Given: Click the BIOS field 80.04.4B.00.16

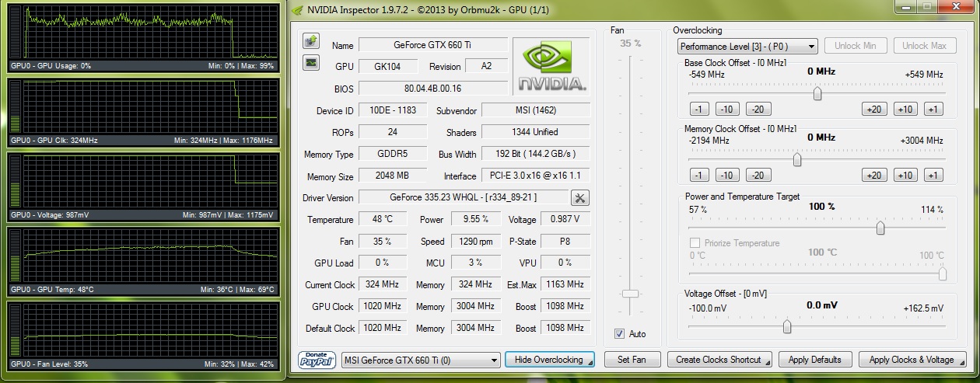Looking at the screenshot, I should [433, 89].
